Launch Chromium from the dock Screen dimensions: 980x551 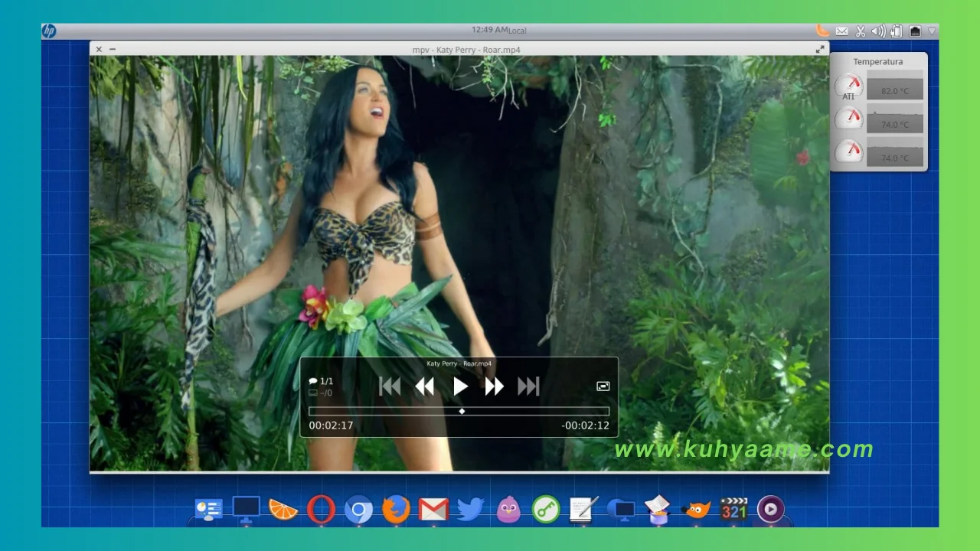358,510
